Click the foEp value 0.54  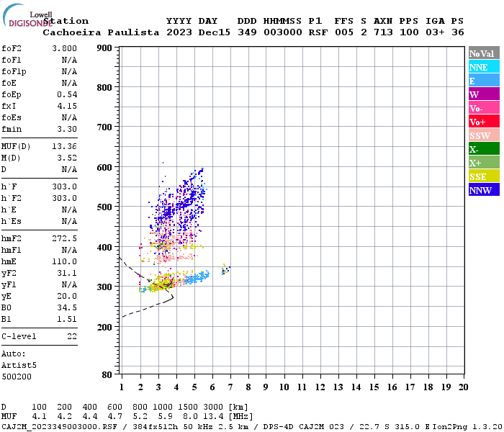pyautogui.click(x=67, y=94)
